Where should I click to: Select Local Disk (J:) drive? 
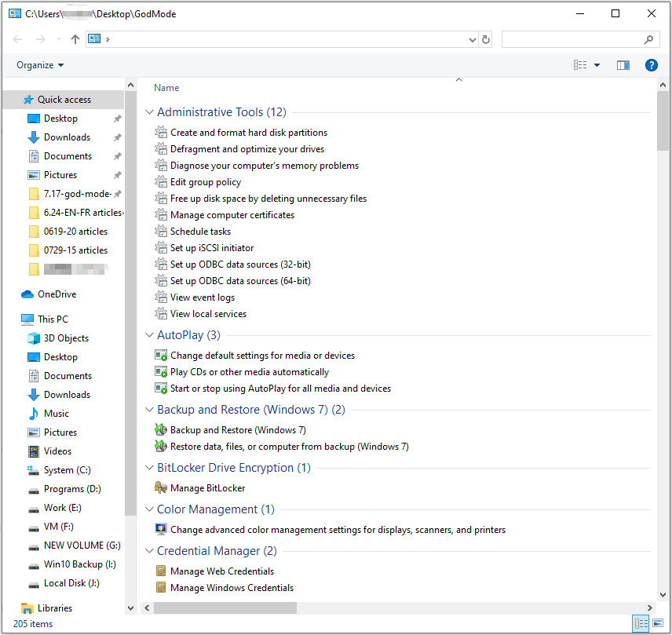click(71, 583)
